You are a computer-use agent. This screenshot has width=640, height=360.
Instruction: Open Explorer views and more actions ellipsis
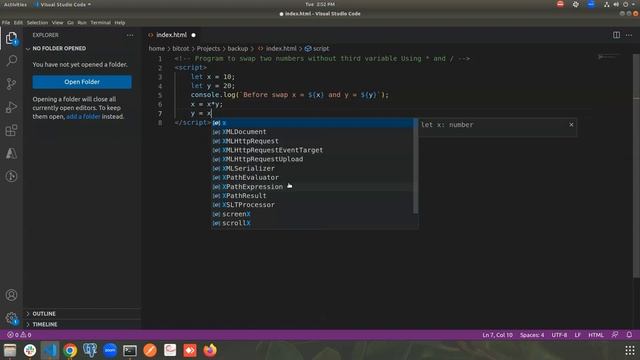click(130, 35)
